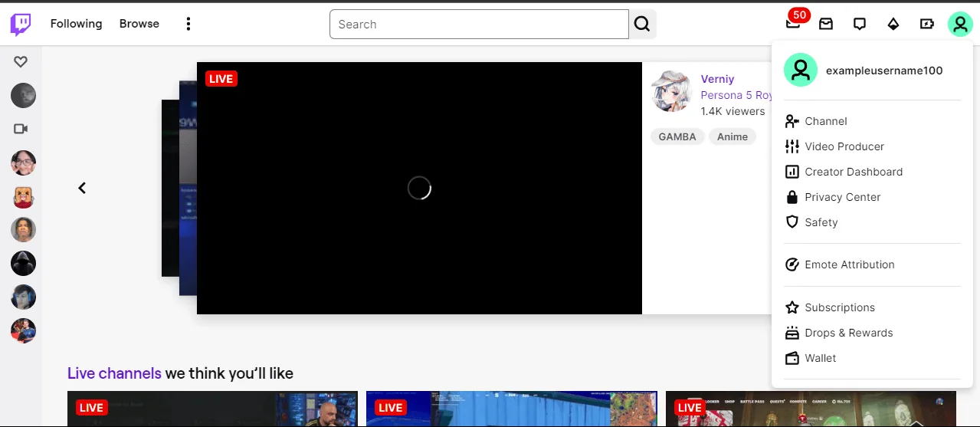Click the heart followed channels icon
This screenshot has height=427, width=980.
pyautogui.click(x=21, y=62)
